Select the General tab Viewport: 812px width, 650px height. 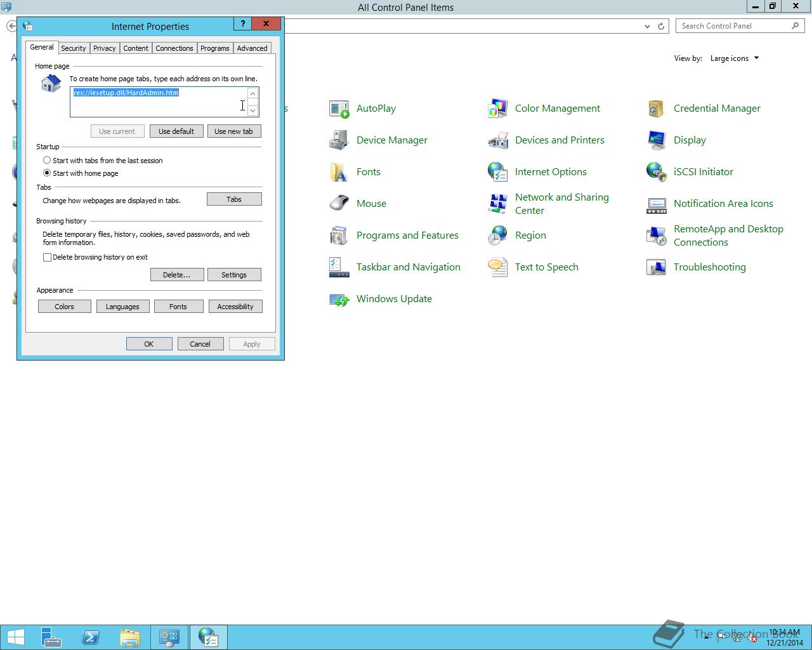point(42,47)
